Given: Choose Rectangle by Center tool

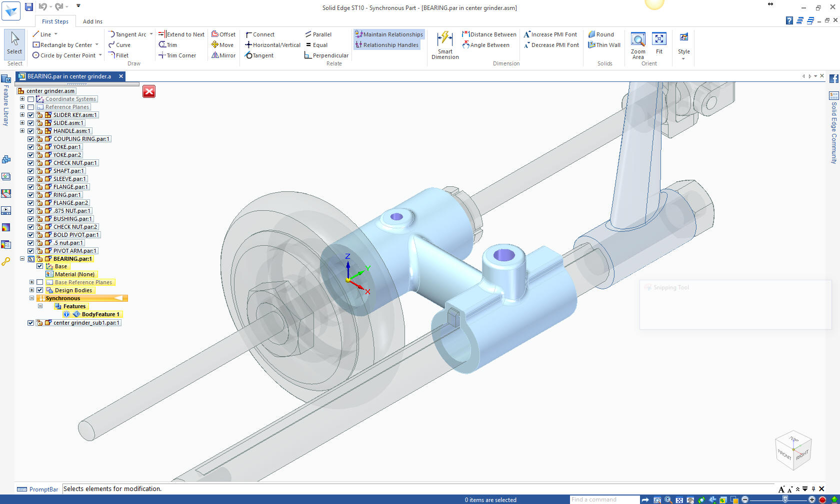Looking at the screenshot, I should click(62, 45).
